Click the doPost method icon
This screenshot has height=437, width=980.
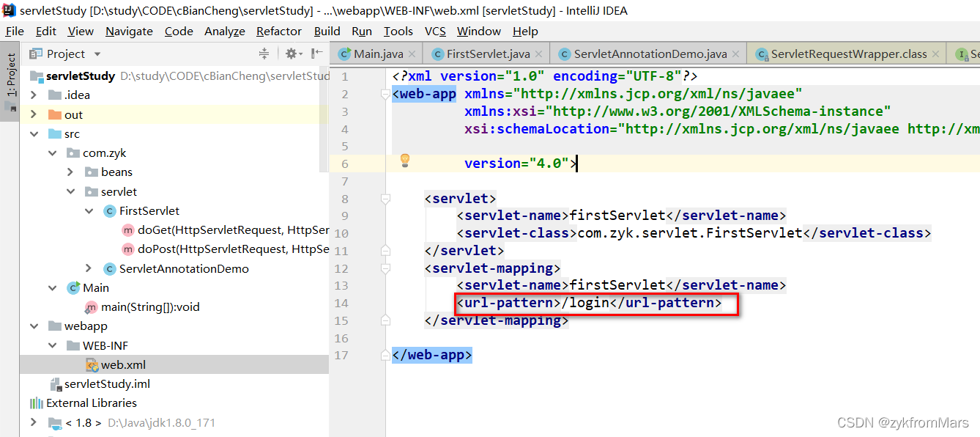(x=128, y=249)
